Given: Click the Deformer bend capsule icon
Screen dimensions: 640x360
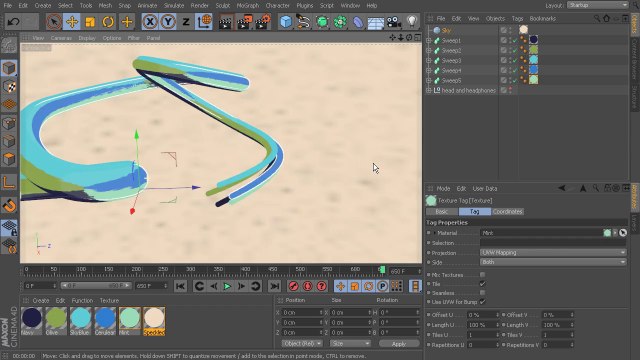Looking at the screenshot, I should tap(358, 22).
